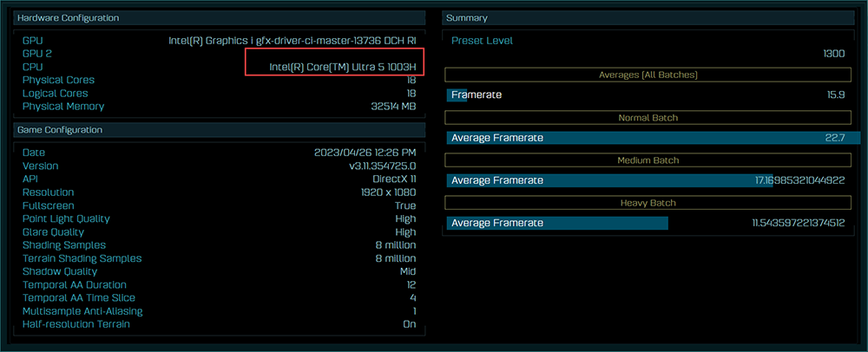Click the Half-resolution Terrain On setting
Viewport: 868px width, 352px height.
[x=409, y=324]
